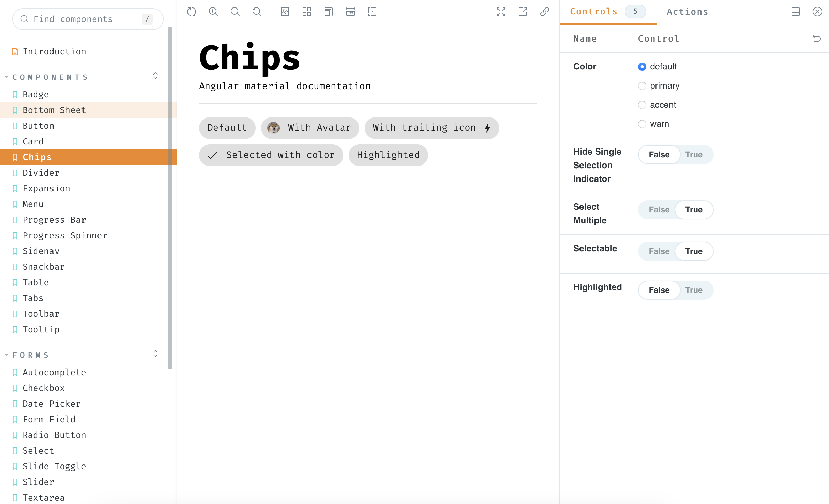Open canvas in new tab

(523, 12)
